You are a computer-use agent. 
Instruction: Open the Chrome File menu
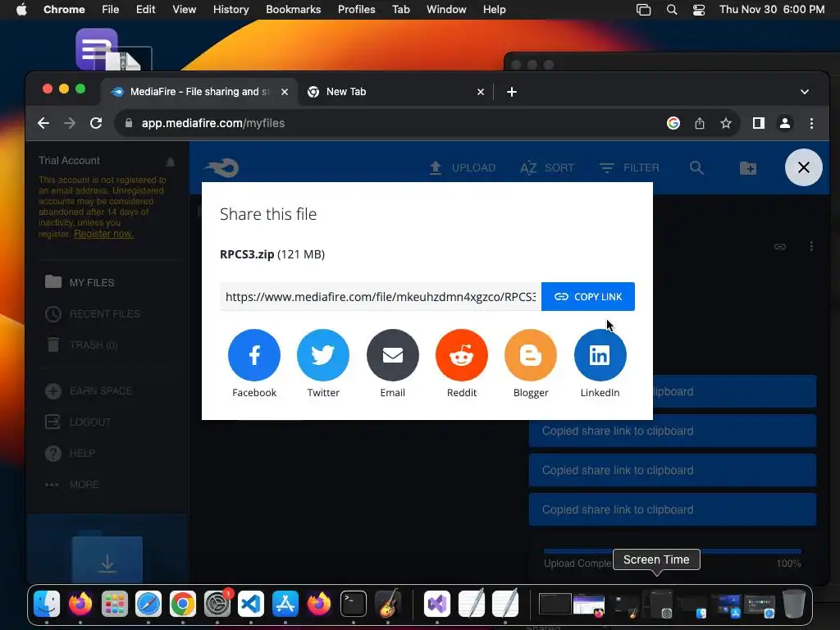(111, 10)
